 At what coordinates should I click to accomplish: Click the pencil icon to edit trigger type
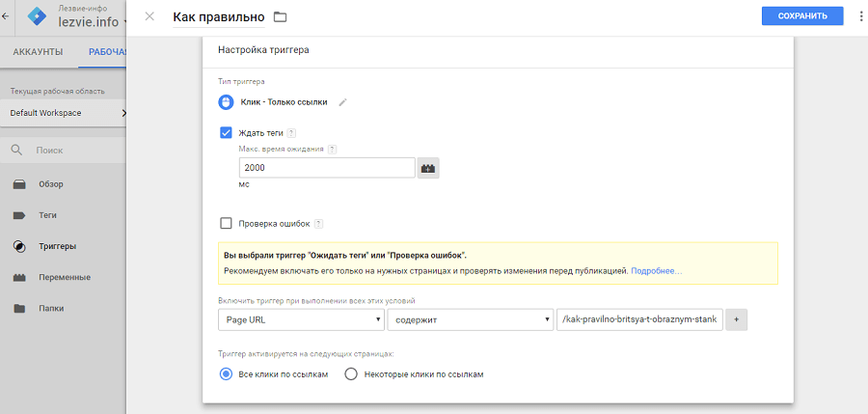342,102
